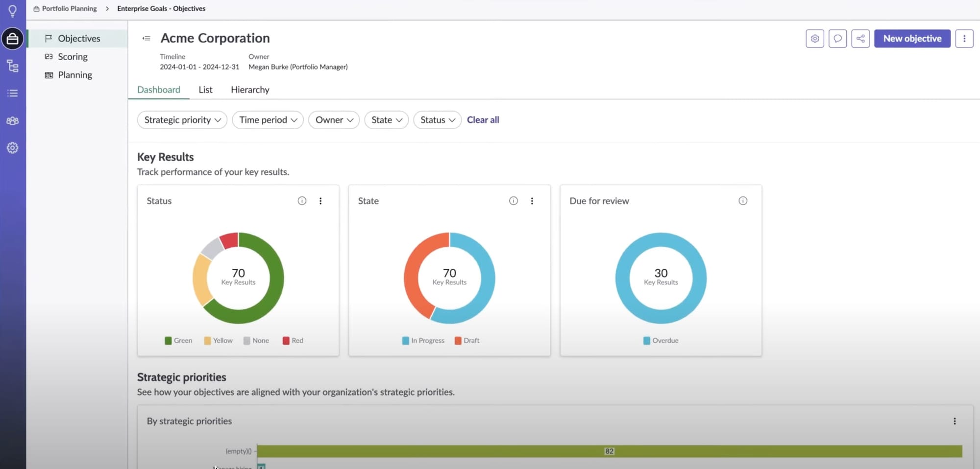The height and width of the screenshot is (469, 980).
Task: Open more options beside New objective
Action: pyautogui.click(x=964, y=39)
